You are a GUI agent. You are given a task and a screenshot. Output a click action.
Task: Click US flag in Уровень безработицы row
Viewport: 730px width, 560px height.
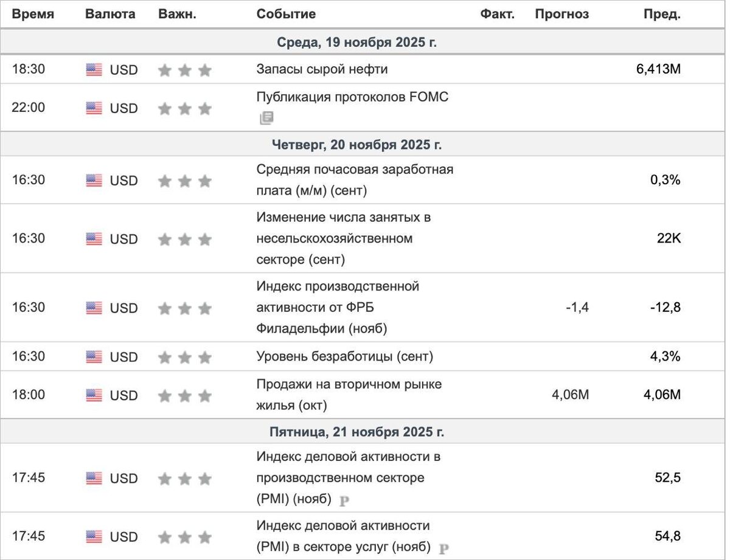coord(94,357)
